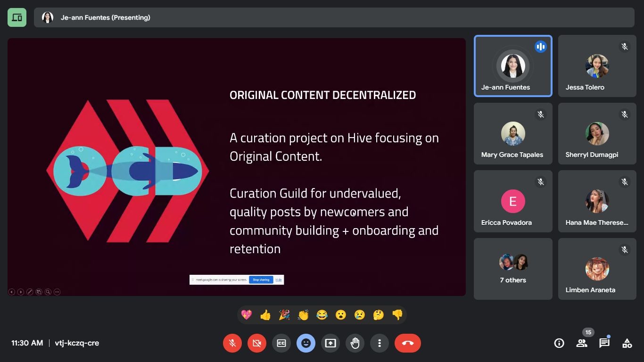
Task: Open slideshow more options ellipsis
Action: tap(57, 292)
